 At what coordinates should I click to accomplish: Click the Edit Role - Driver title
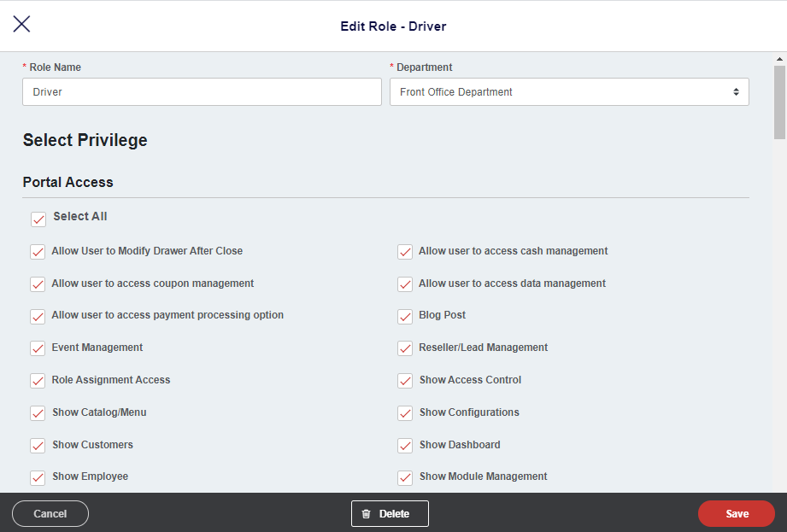coord(393,26)
